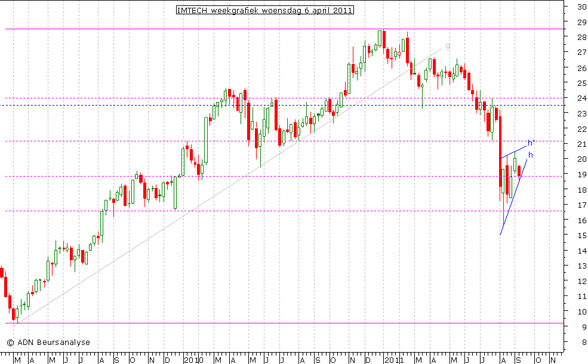Select the gray trendline label 'g'
This screenshot has width=588, height=364.
448,45
